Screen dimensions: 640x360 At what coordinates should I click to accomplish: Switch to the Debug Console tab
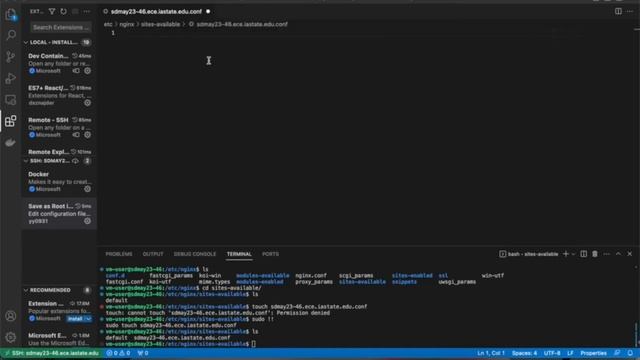coord(195,254)
